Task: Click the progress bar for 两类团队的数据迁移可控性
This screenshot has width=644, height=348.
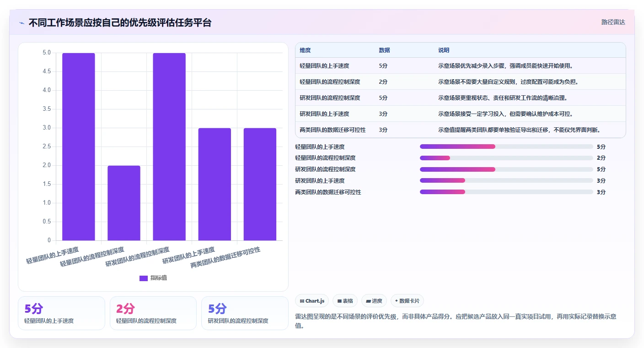Action: (x=506, y=192)
